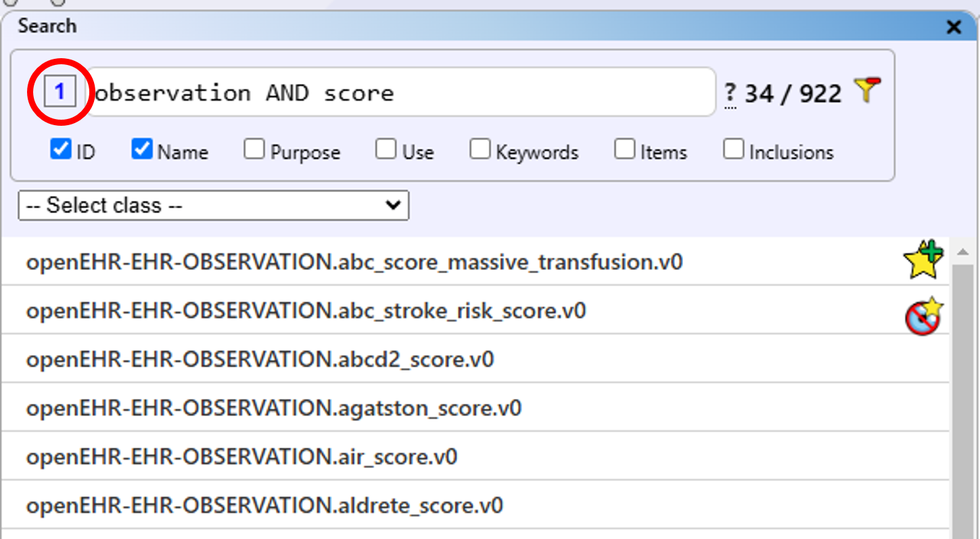Open abc_score_massive_transfusion.v0 archetype
The image size is (980, 539).
pyautogui.click(x=354, y=262)
